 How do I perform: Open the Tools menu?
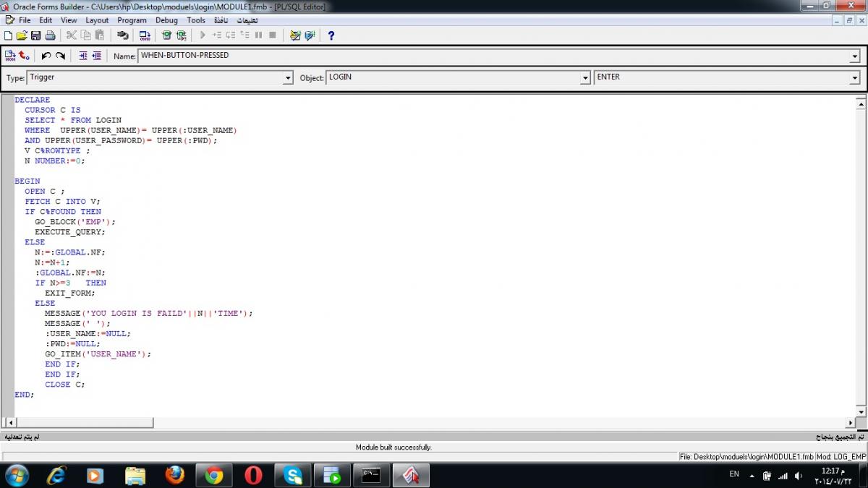click(196, 20)
